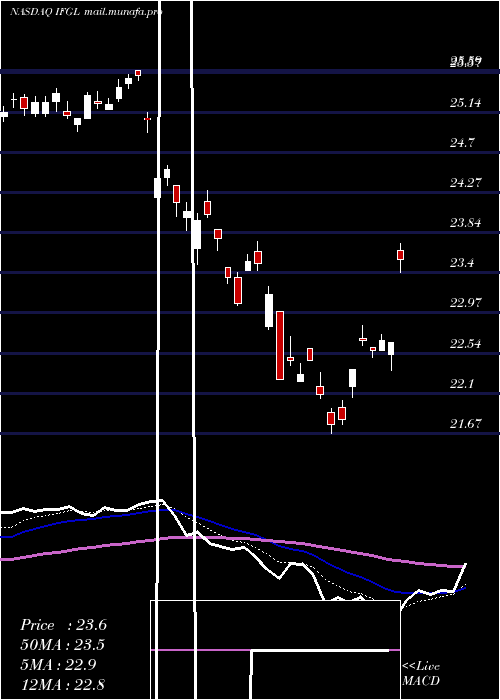The image size is (500, 700).
Task: Click the tall red candlestick below 22.97
Action: pyautogui.click(x=280, y=346)
